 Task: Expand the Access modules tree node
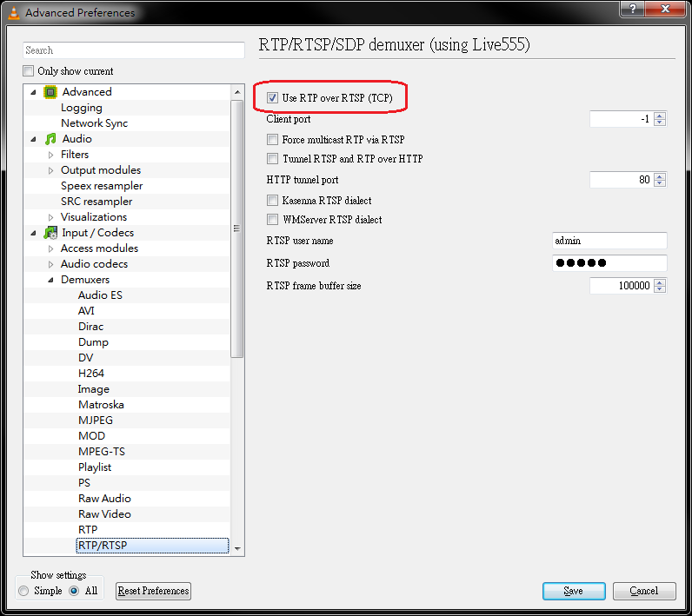coord(50,248)
